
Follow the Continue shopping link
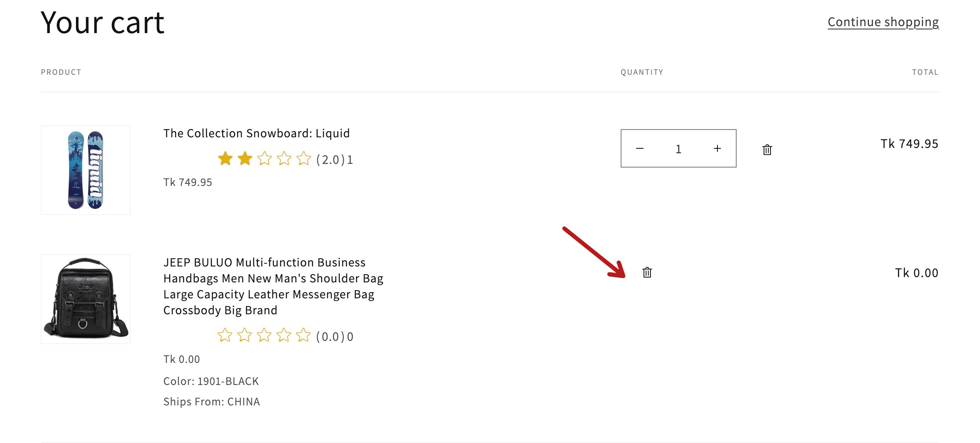883,22
